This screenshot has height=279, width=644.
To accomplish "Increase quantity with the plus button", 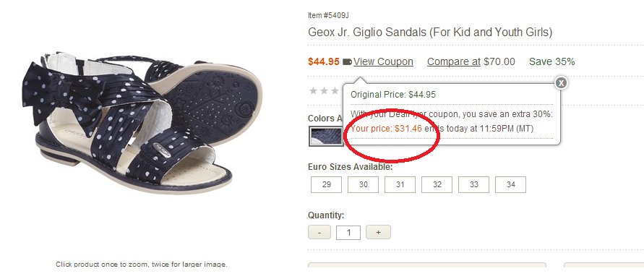I will [378, 232].
